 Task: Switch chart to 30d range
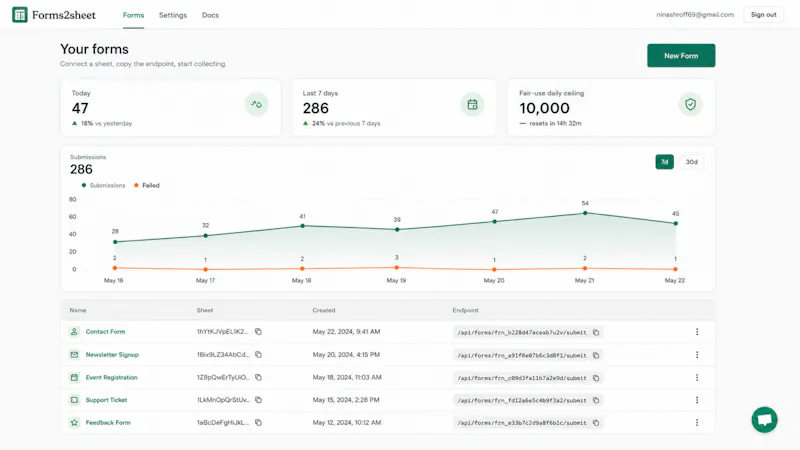coord(691,162)
